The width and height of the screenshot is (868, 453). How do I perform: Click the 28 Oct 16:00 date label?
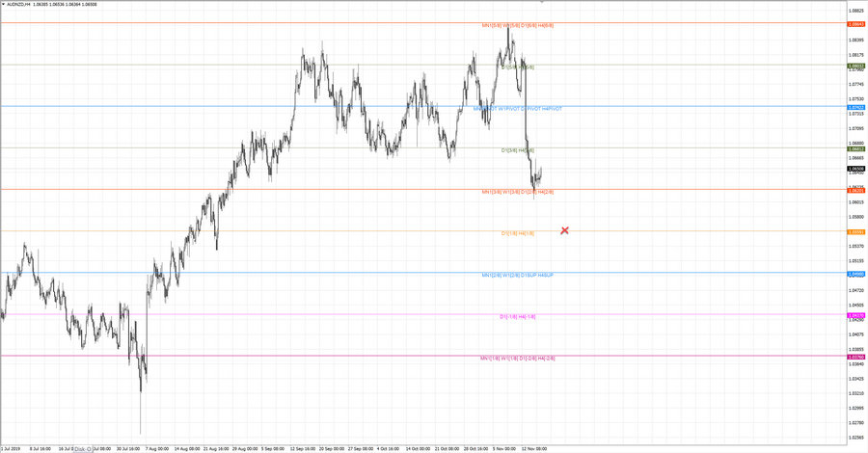pyautogui.click(x=476, y=449)
